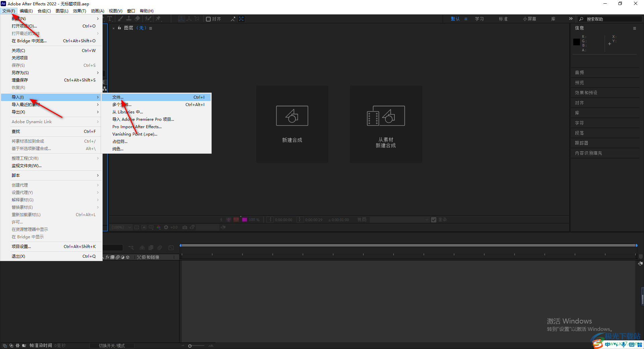Expand the 另存为(S) submenu
This screenshot has height=349, width=644.
pos(51,73)
